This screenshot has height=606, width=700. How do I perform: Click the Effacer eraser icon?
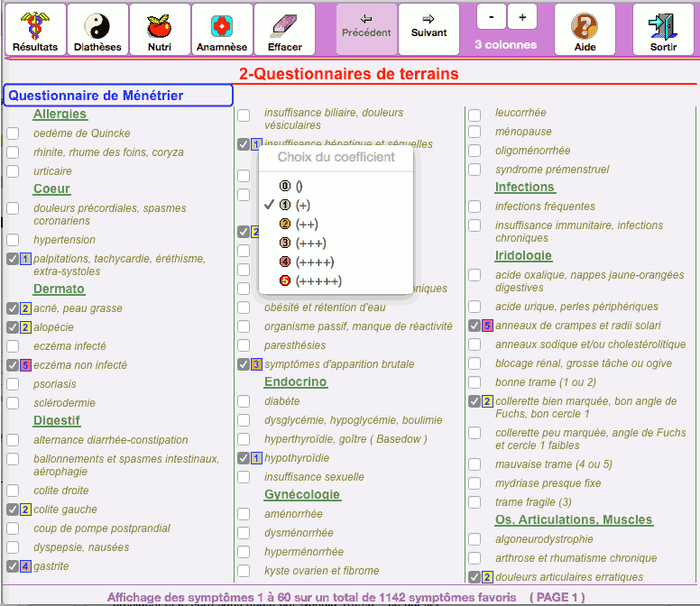(x=284, y=30)
